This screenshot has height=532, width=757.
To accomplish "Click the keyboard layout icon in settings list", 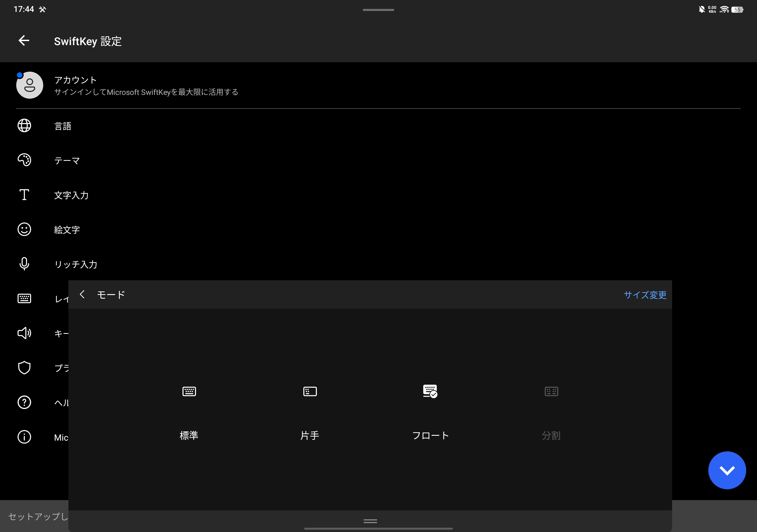I will [x=24, y=299].
